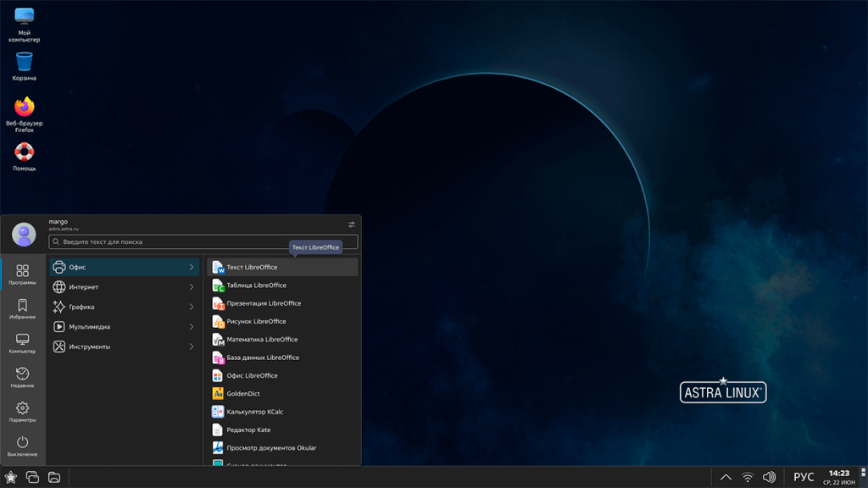
Task: Click the Мультимедиа play icon
Action: pos(58,327)
